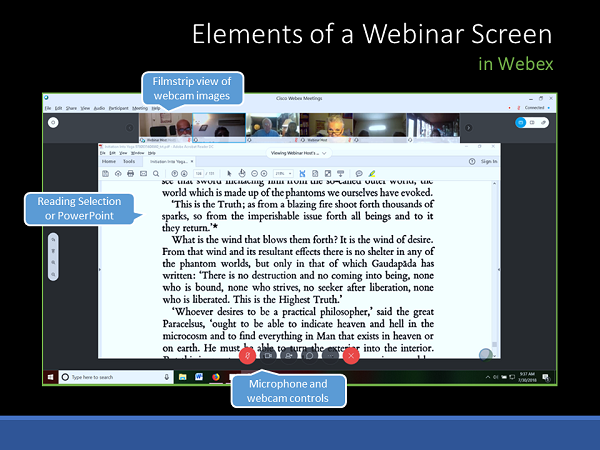The width and height of the screenshot is (600, 450).
Task: Open the Acrobat Home tab
Action: coord(109,161)
